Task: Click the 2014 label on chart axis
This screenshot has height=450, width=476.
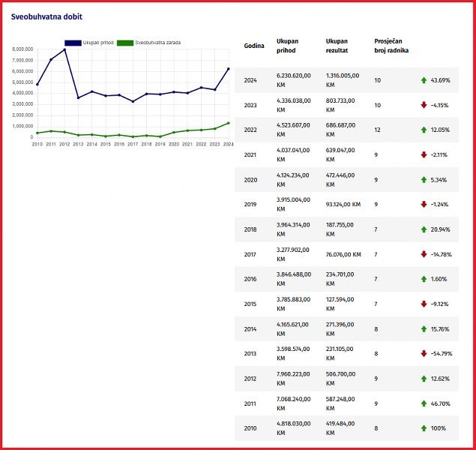Action: pyautogui.click(x=92, y=143)
